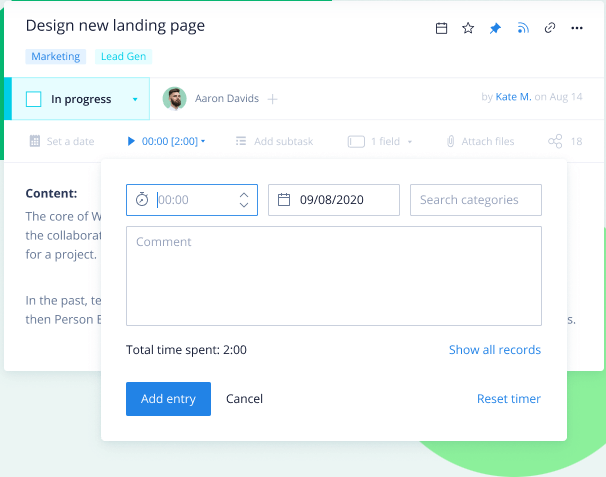Image resolution: width=606 pixels, height=477 pixels.
Task: Increase time with the up stepper arrow
Action: pos(243,195)
